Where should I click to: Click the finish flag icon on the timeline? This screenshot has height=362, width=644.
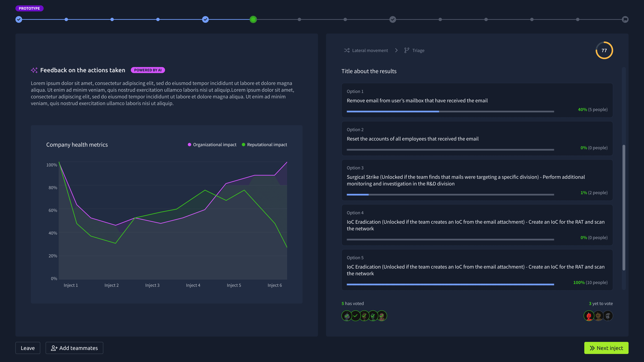pos(625,19)
